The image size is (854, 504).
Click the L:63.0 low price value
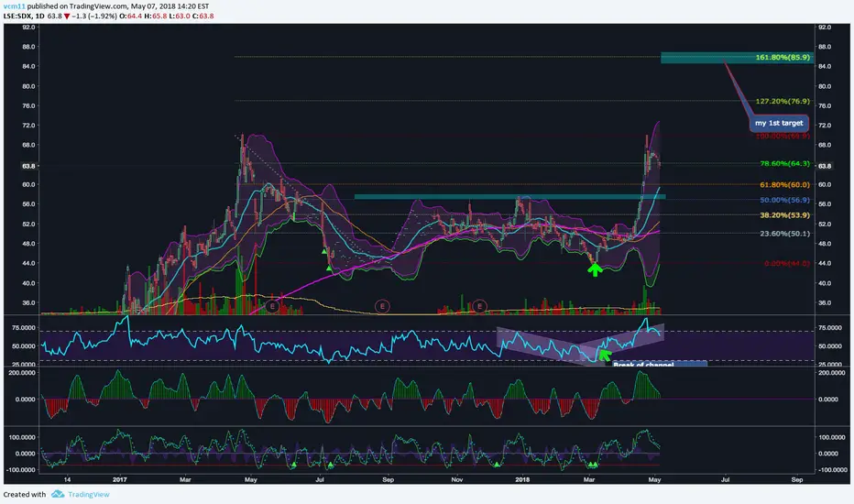coord(180,16)
